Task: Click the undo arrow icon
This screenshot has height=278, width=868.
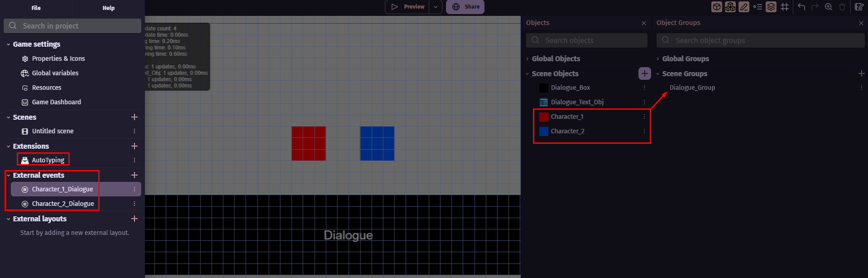Action: (x=801, y=7)
